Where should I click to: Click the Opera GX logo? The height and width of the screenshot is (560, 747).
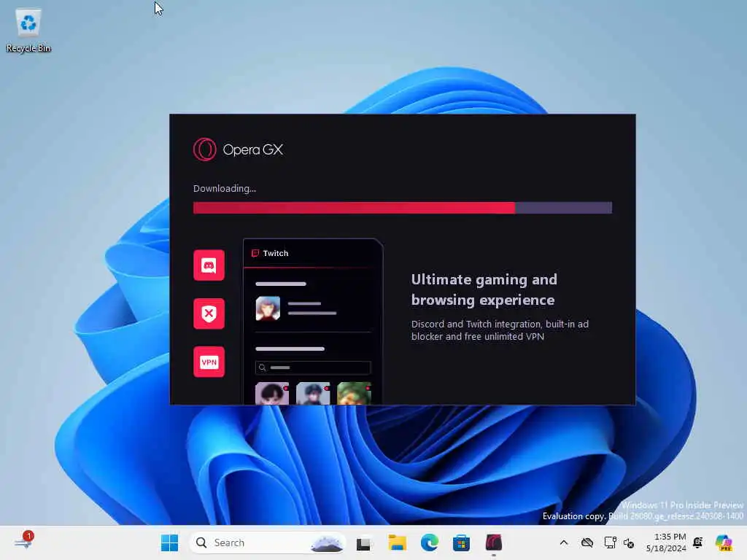(238, 149)
